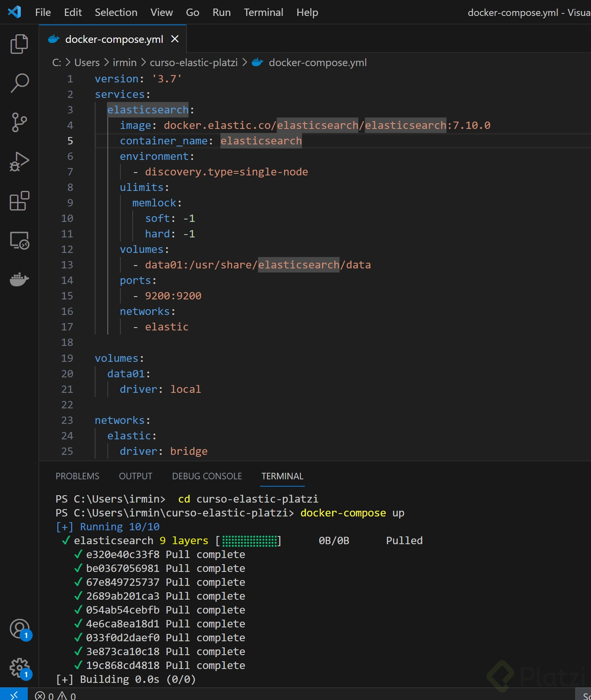Click the VS Code logo icon
Viewport: 591px width, 700px height.
14,12
